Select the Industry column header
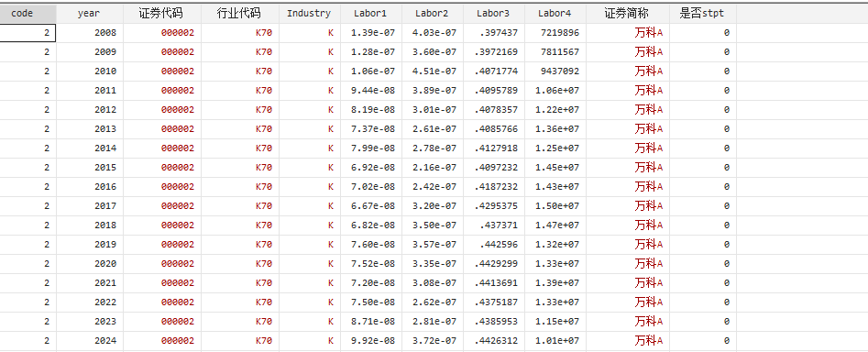Screen dimensions: 868x352 tap(310, 13)
